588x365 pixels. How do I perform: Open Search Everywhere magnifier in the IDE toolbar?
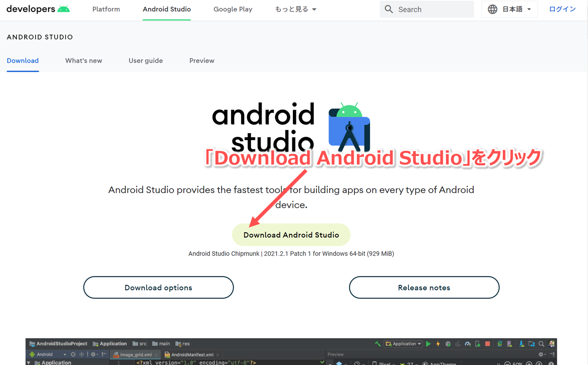pyautogui.click(x=541, y=343)
